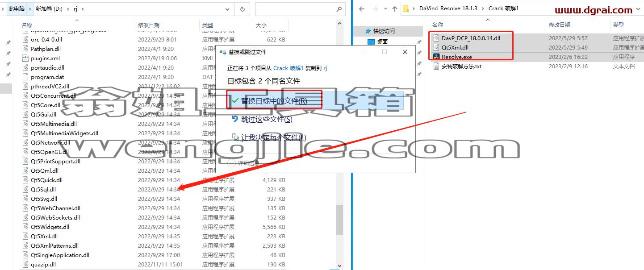The width and height of the screenshot is (644, 270).
Task: Go back in the right Explorer window
Action: pos(363,8)
